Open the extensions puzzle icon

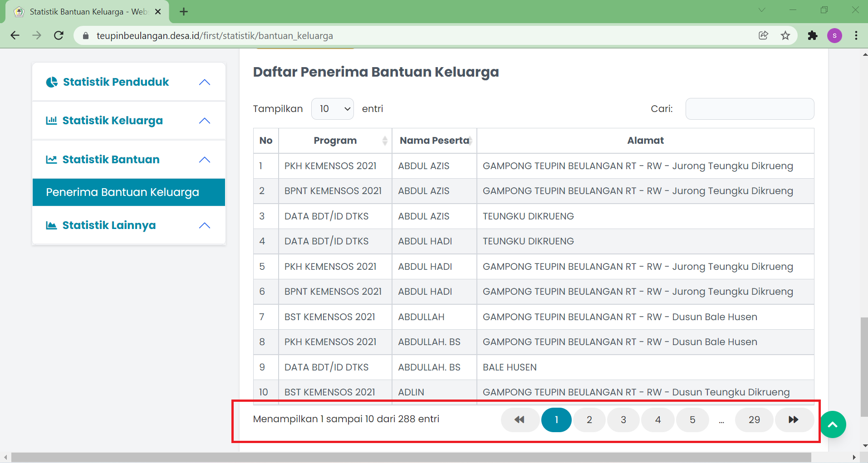pos(813,35)
